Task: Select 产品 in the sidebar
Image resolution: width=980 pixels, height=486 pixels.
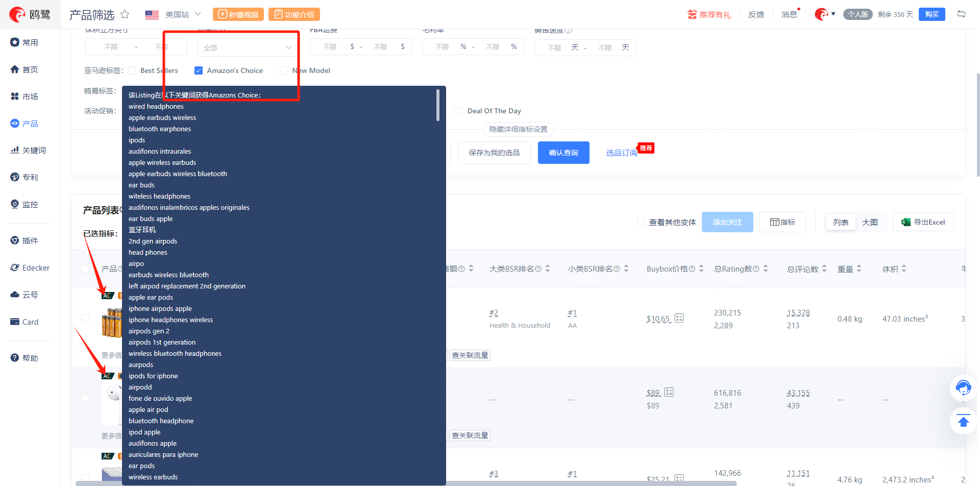Action: tap(30, 124)
